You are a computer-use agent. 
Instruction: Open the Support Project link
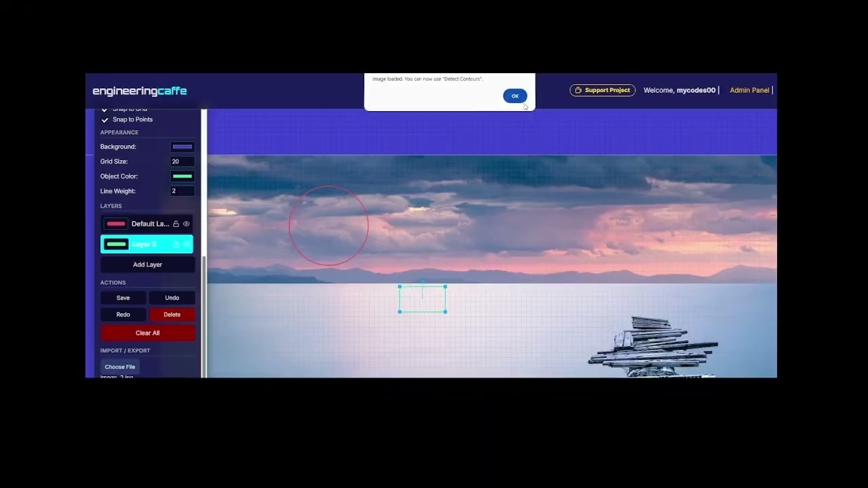602,90
